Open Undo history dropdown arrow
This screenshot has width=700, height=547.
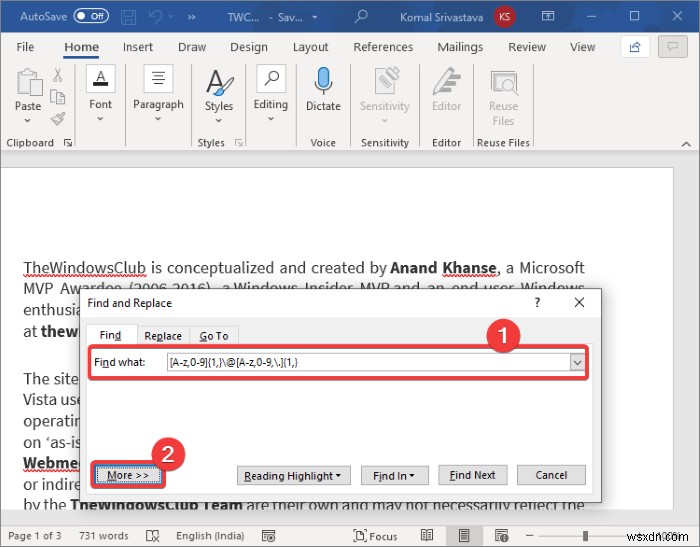(x=171, y=17)
